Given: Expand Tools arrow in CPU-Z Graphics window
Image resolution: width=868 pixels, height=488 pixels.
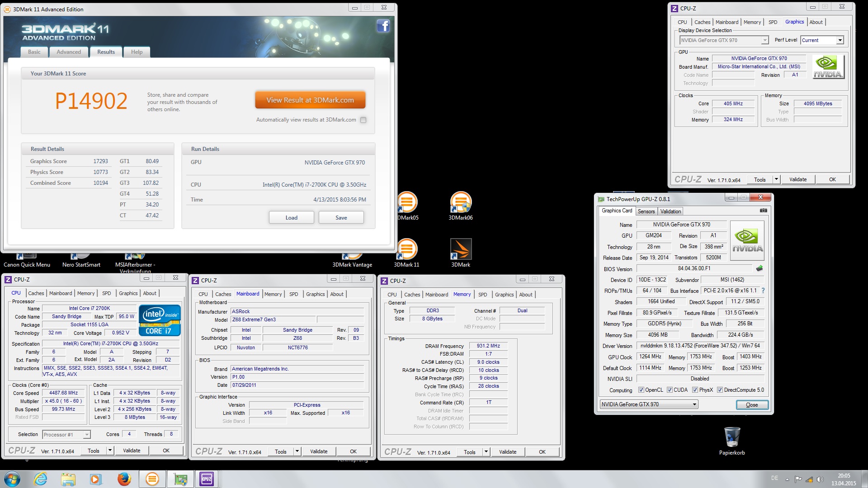Looking at the screenshot, I should [776, 179].
